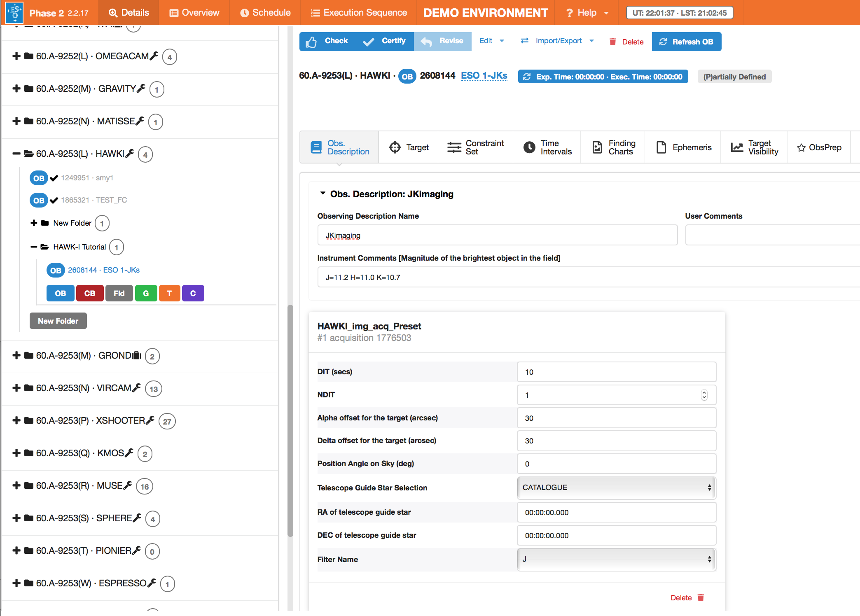Click the NDIT stepper arrows
Screen dimensions: 860x616
[x=704, y=395]
